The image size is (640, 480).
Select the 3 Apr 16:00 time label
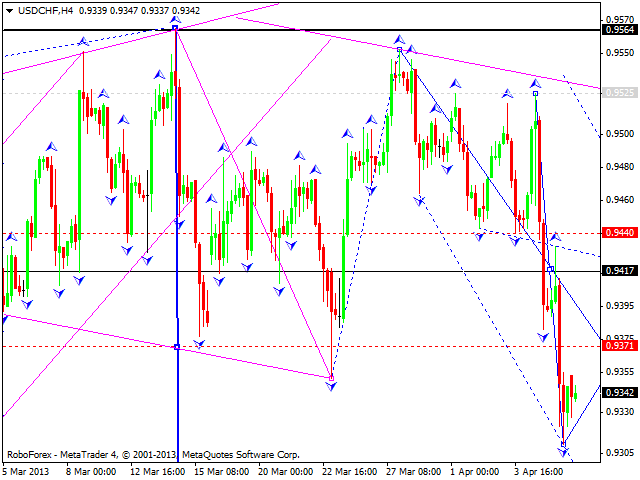(x=540, y=471)
